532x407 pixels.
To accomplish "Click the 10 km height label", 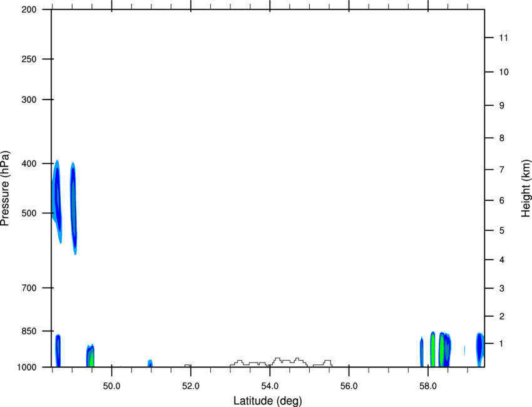I will click(504, 72).
